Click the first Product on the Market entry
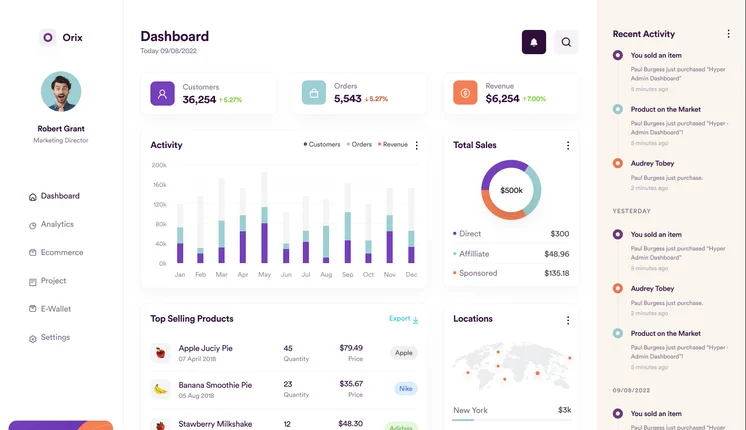Viewport: 746px width, 430px height. pyautogui.click(x=671, y=126)
